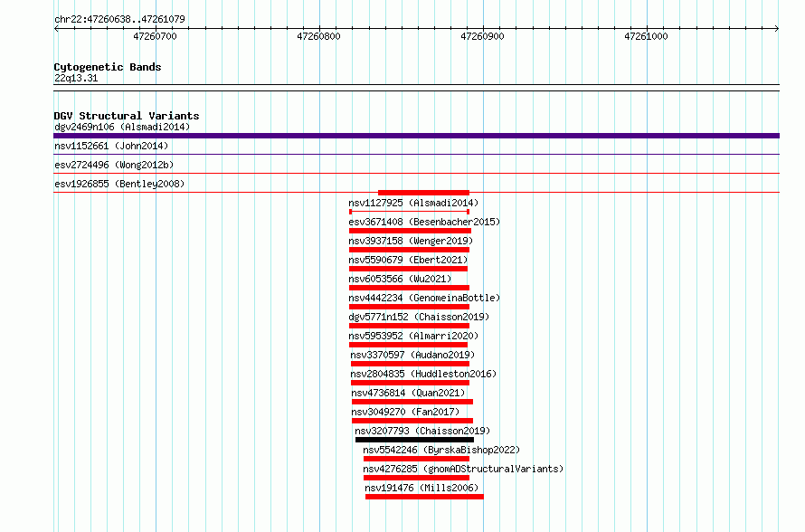Image resolution: width=805 pixels, height=532 pixels.
Task: Click nsv191476 (Mills2006) text
Action: (x=421, y=488)
